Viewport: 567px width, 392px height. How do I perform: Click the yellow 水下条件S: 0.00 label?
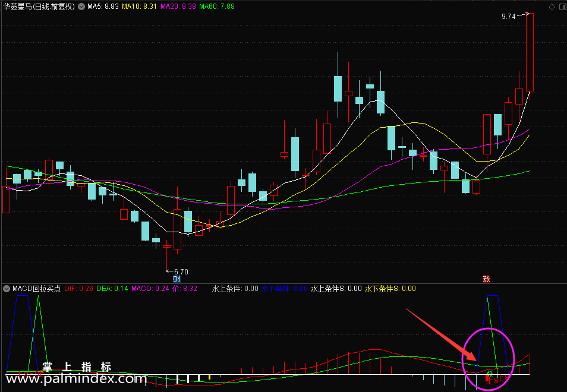click(390, 289)
